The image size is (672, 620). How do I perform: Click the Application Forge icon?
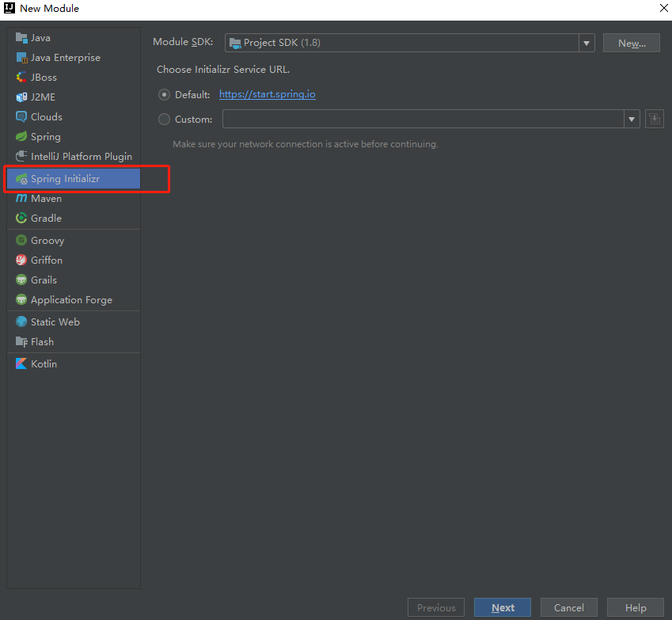pyautogui.click(x=21, y=300)
